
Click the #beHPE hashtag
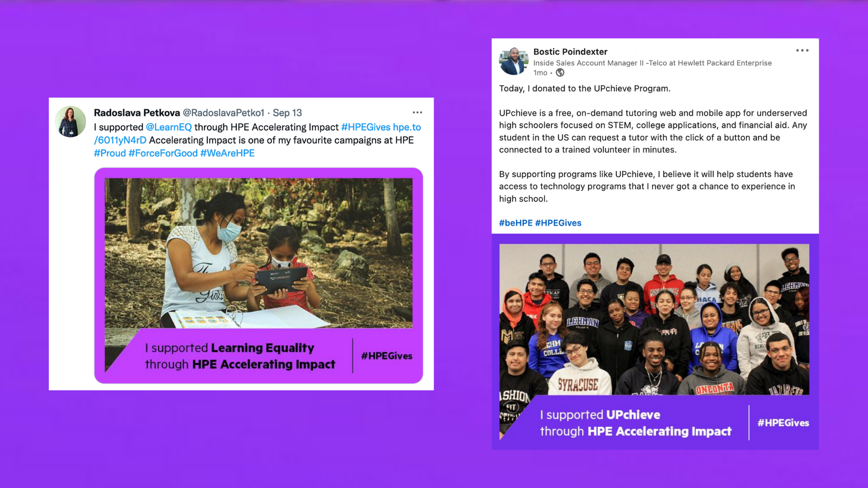(x=516, y=223)
